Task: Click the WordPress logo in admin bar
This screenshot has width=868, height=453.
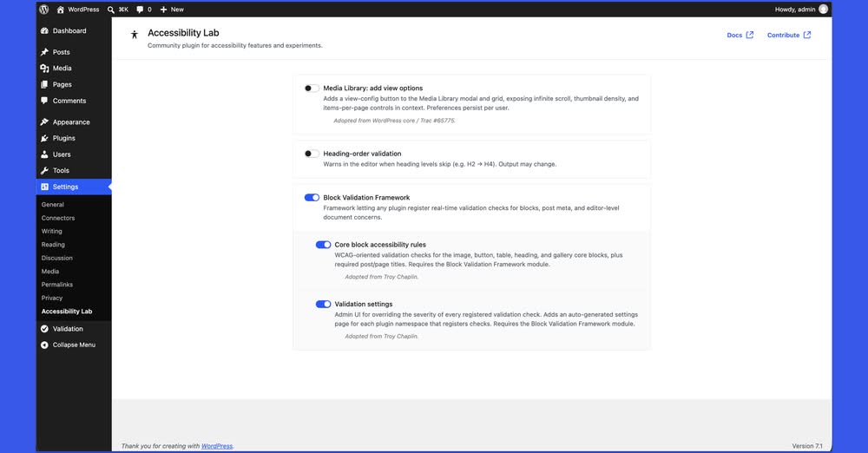Action: [43, 10]
